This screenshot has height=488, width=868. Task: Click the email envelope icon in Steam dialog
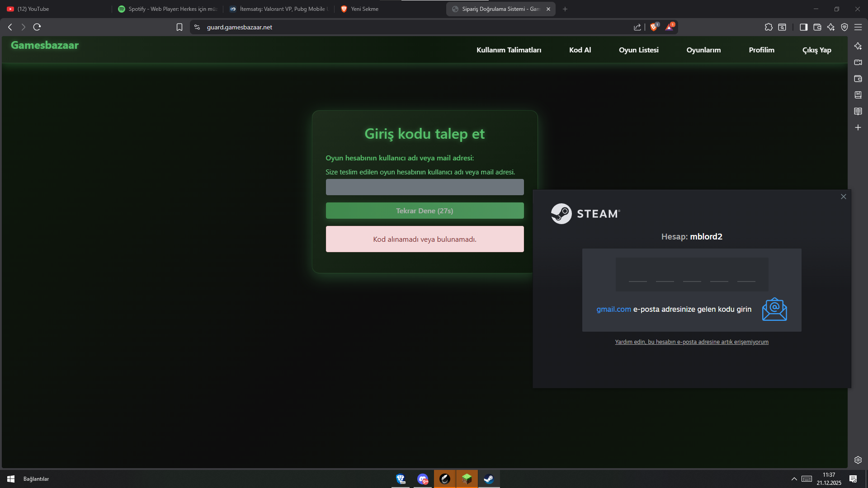coord(774,309)
